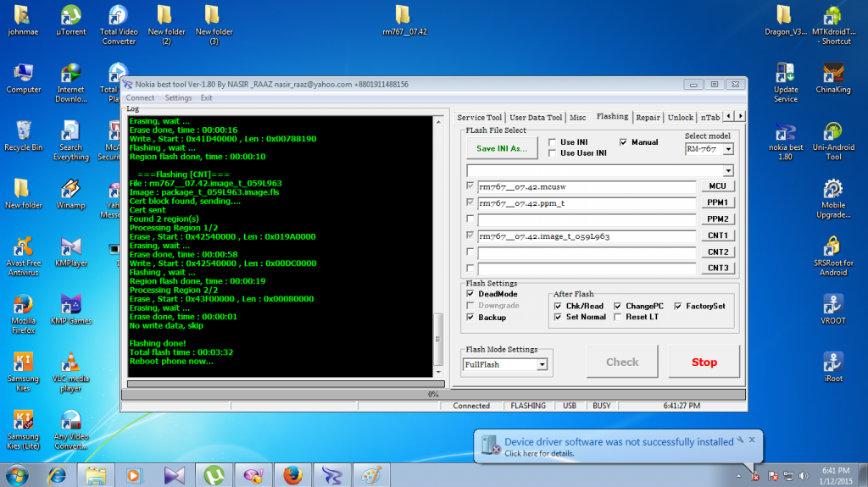Screen dimensions: 868x487
Task: Open the uTorrent desktop icon
Action: [x=71, y=16]
